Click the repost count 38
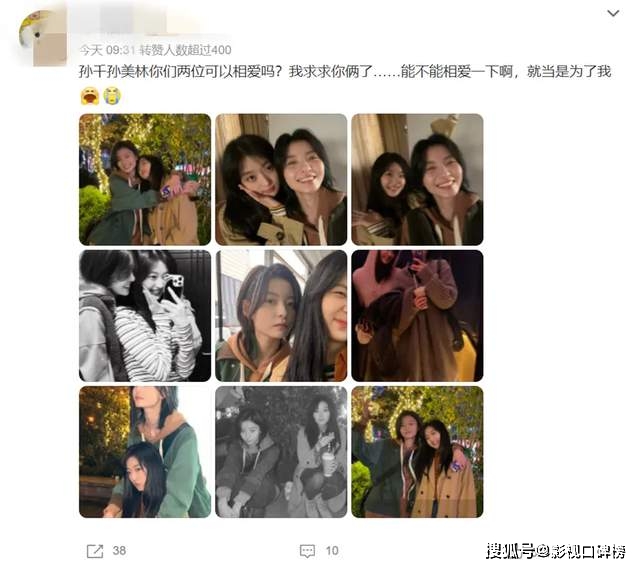This screenshot has width=640, height=568. tap(119, 551)
